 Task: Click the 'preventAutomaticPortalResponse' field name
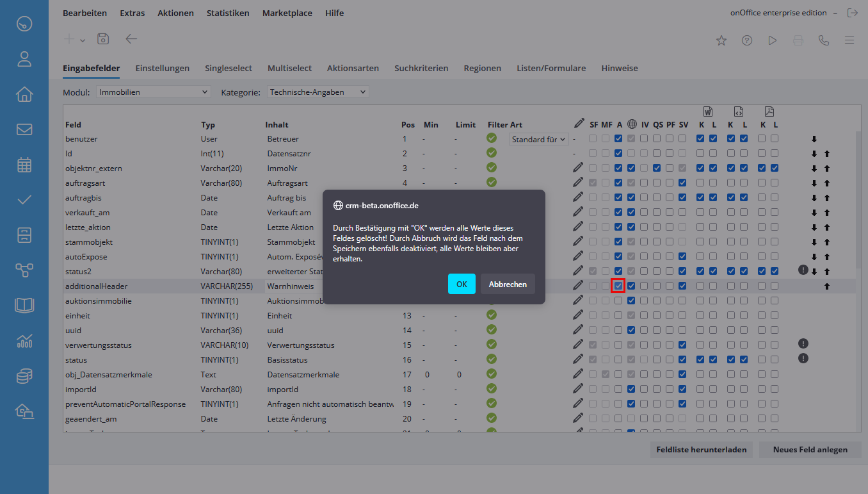(x=125, y=404)
